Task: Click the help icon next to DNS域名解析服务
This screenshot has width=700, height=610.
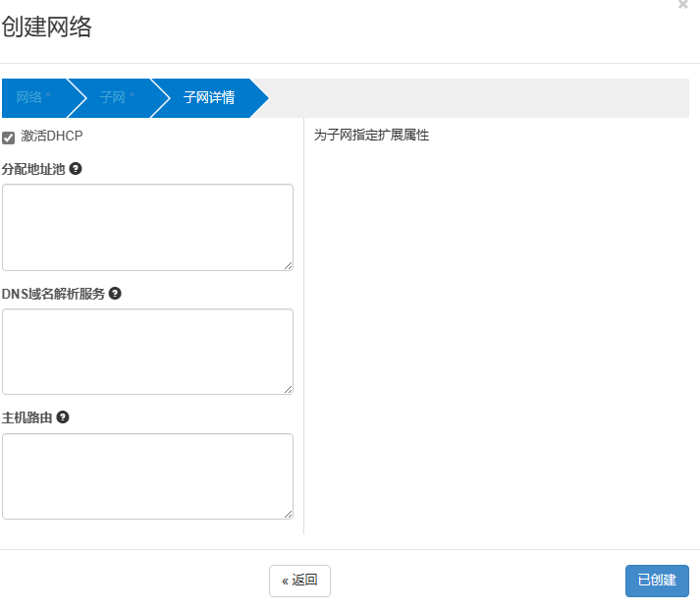Action: (115, 293)
